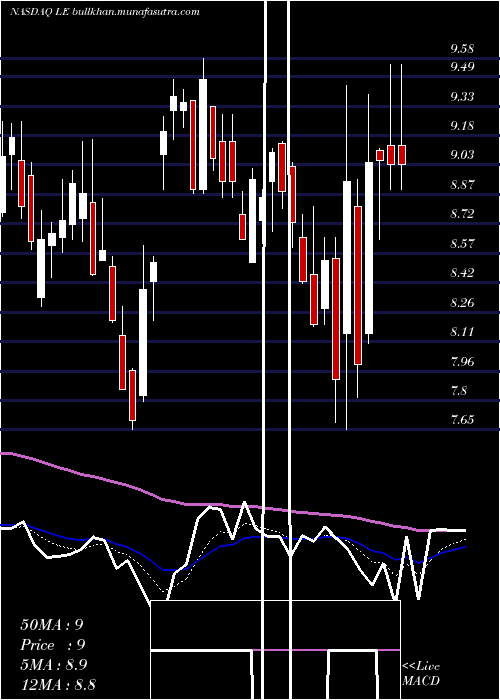
Task: Click the 9.49 price axis label
Action: [462, 67]
